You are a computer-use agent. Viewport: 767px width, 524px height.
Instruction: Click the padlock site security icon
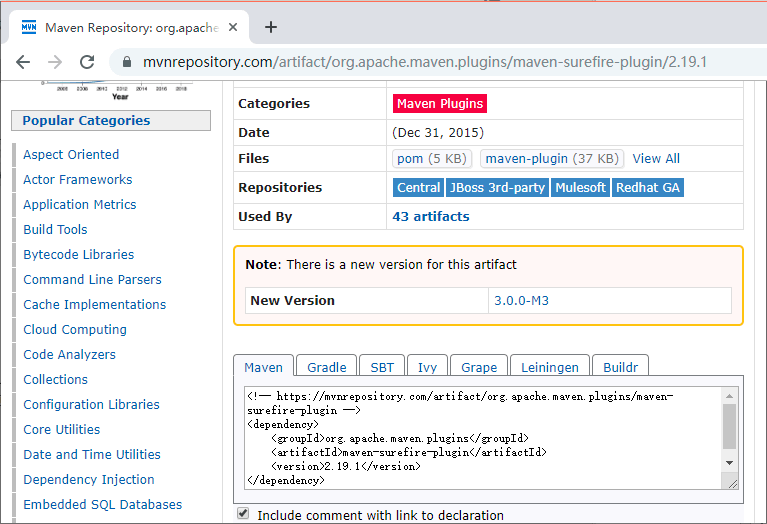[x=126, y=62]
